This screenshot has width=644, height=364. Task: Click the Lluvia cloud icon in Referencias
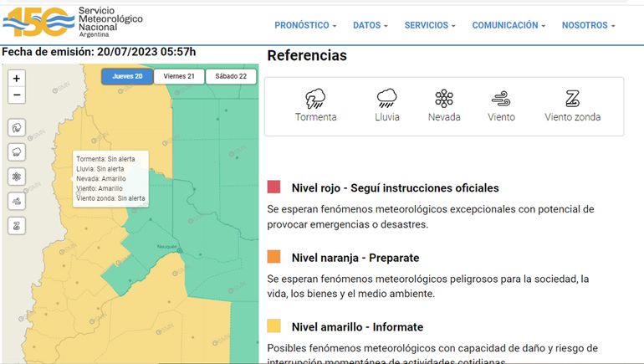[386, 99]
